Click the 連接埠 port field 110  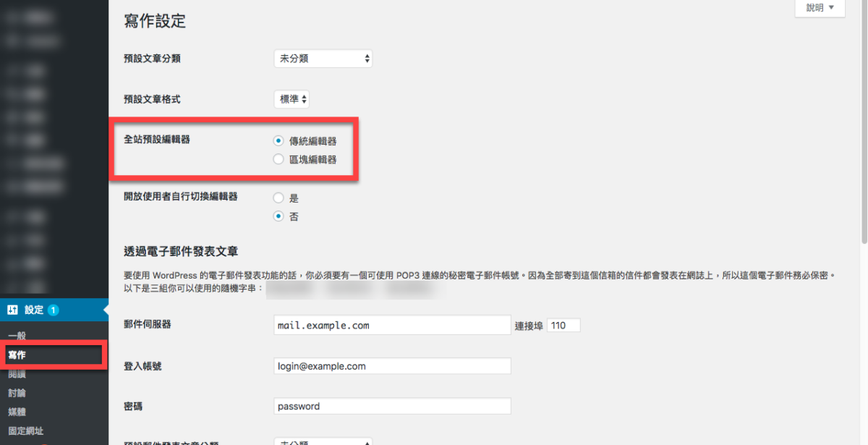click(563, 326)
